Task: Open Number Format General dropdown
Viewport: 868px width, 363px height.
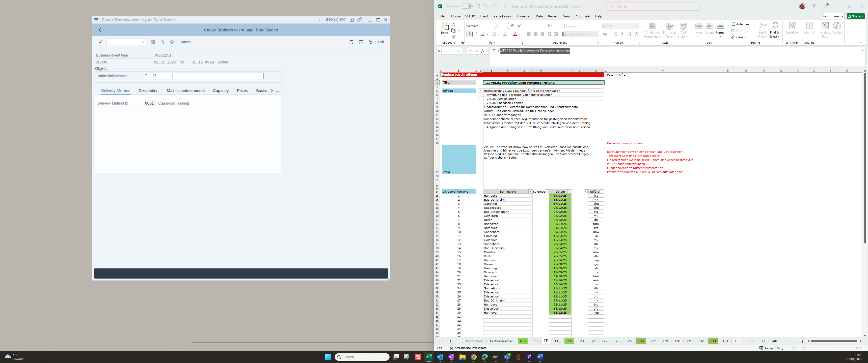Action: click(637, 26)
